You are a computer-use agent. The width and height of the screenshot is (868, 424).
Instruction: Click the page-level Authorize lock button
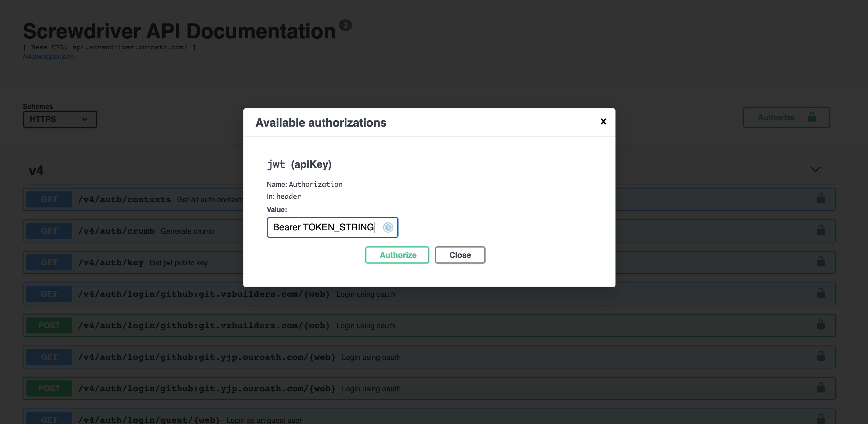[x=786, y=117]
